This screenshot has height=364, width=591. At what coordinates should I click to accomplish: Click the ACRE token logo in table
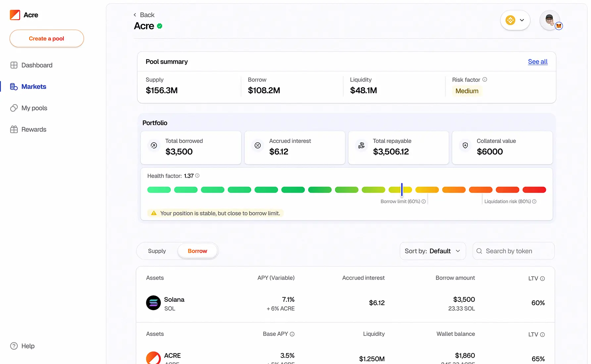pos(153,358)
